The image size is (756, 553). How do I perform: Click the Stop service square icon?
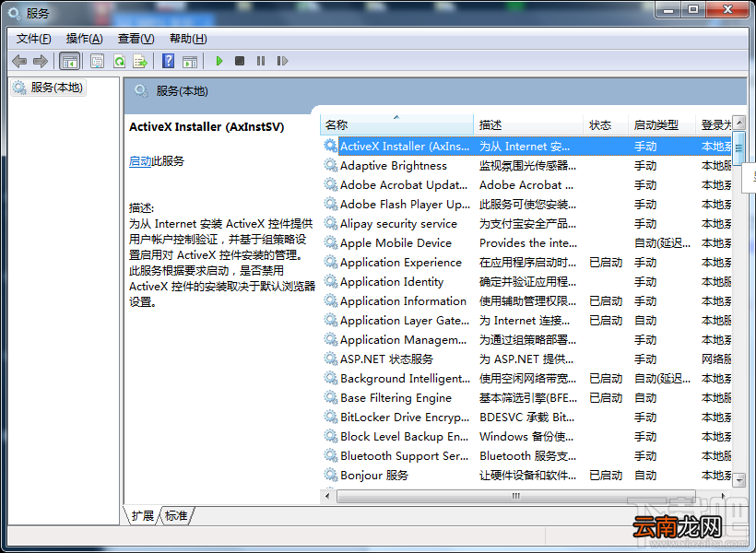240,61
